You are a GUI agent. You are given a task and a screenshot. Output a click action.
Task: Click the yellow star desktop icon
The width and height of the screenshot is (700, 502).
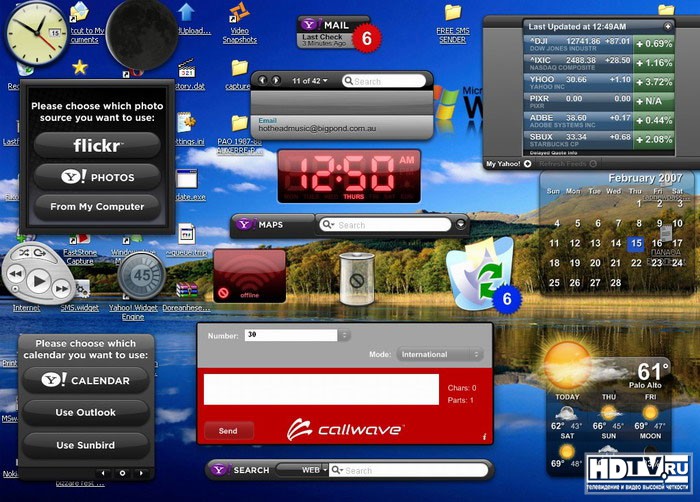click(x=79, y=67)
